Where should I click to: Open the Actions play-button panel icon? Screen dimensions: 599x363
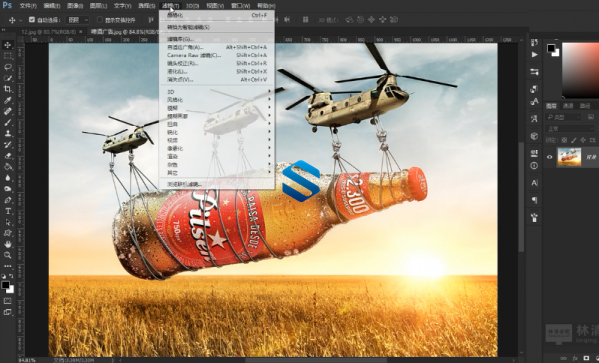coord(534,55)
